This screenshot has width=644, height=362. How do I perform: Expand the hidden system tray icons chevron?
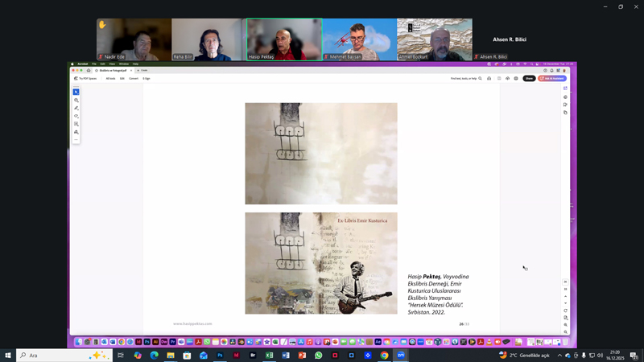[559, 356]
